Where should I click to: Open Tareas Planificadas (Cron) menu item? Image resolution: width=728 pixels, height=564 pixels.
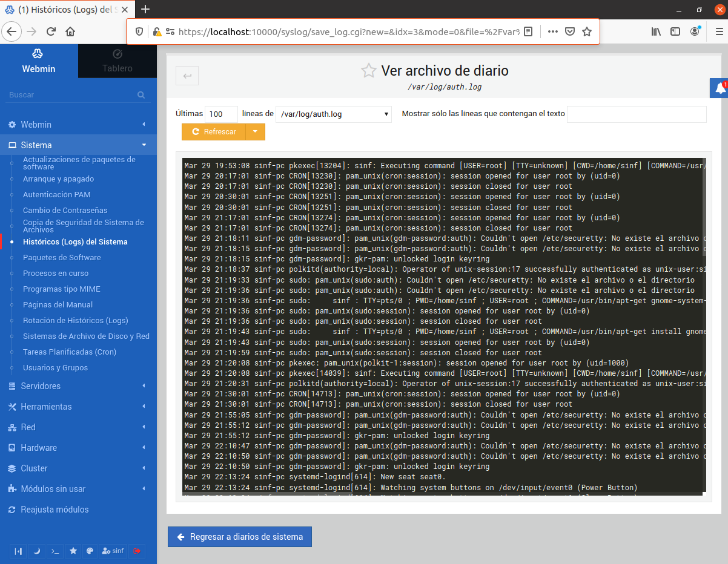tap(70, 352)
